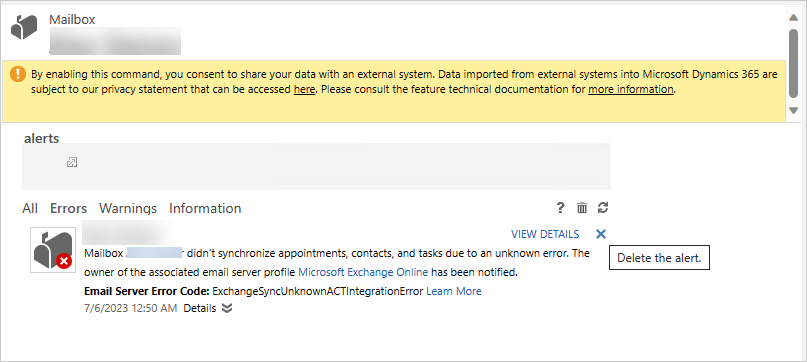The height and width of the screenshot is (362, 807).
Task: Click the scrollbar down arrow
Action: pos(794,110)
